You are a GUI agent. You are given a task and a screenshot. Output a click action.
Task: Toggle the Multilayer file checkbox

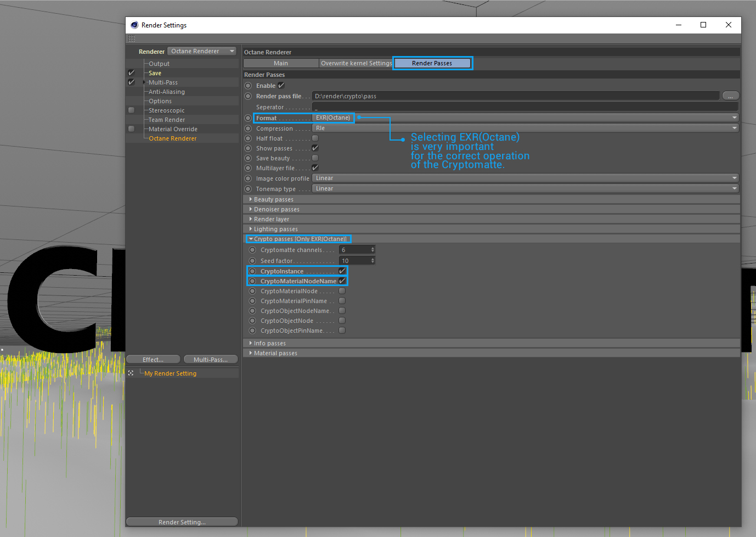click(x=315, y=167)
